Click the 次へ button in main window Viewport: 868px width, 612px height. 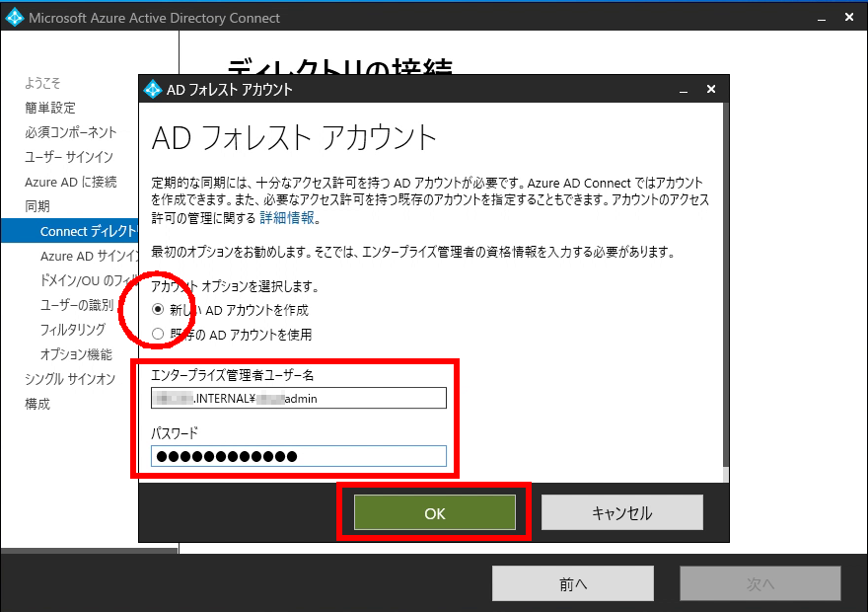(760, 583)
